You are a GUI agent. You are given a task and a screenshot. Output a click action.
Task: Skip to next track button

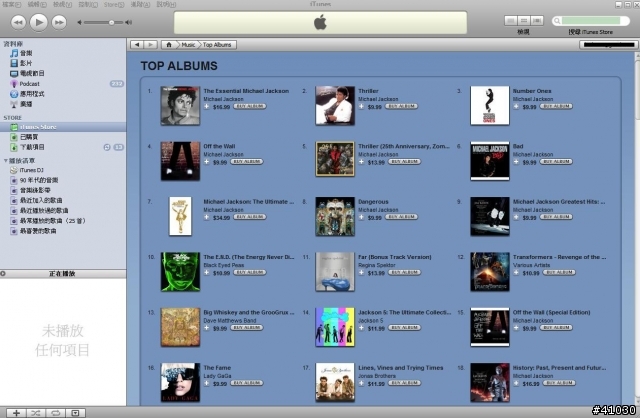59,22
